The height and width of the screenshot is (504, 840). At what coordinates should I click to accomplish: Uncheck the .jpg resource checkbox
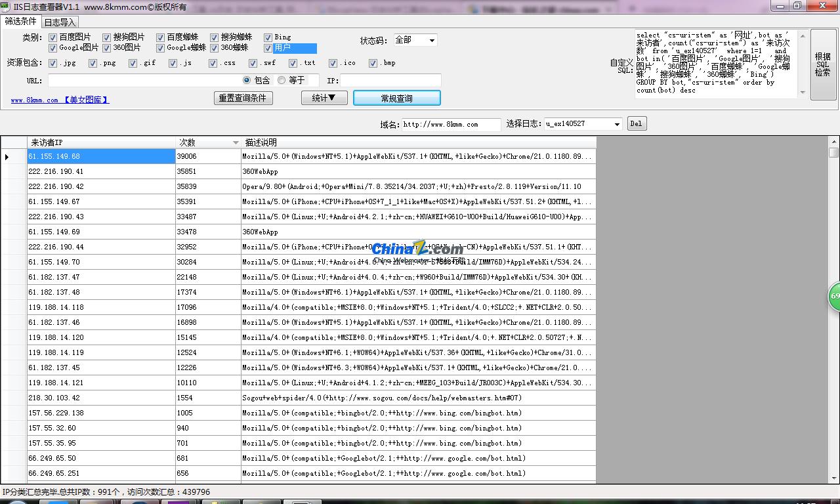click(52, 63)
